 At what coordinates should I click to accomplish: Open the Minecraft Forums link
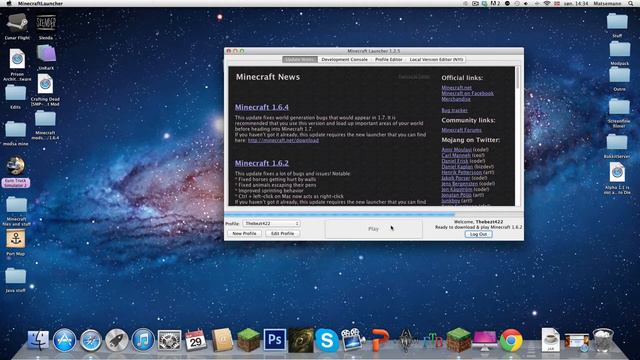[x=461, y=130]
